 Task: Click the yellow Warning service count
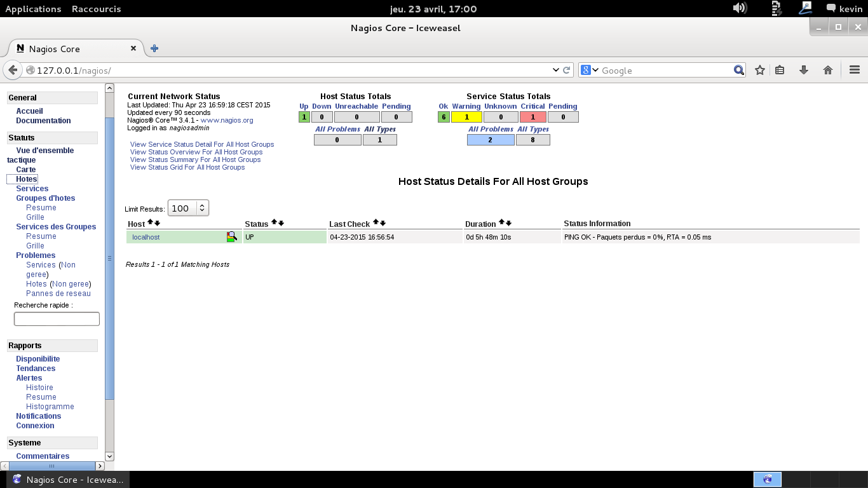point(466,117)
